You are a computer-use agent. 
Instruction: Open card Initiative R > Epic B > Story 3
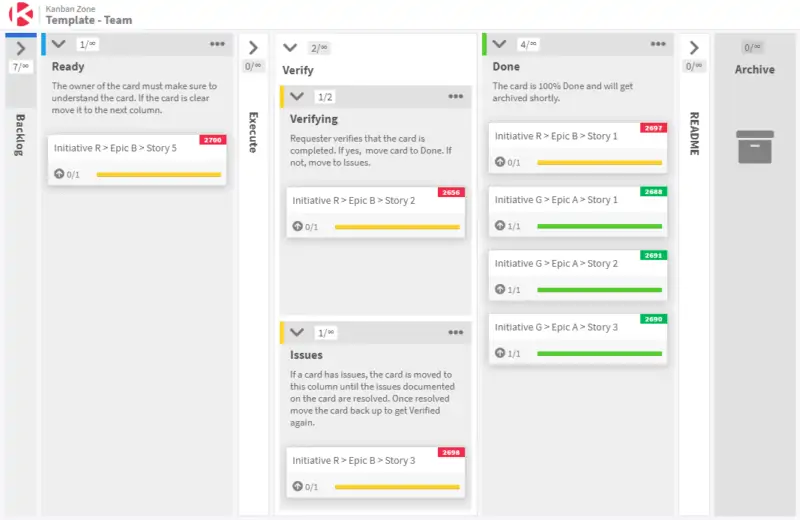(x=353, y=461)
